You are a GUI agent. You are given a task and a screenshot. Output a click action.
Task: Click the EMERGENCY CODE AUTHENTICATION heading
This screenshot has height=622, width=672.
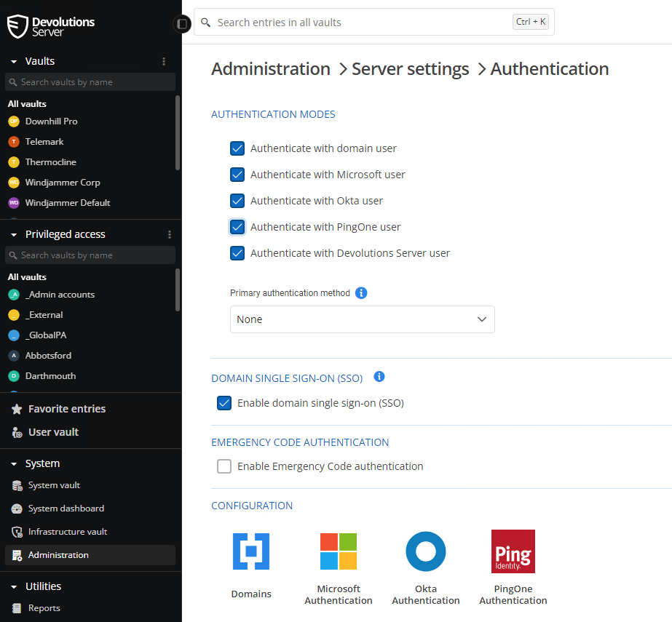(x=300, y=442)
